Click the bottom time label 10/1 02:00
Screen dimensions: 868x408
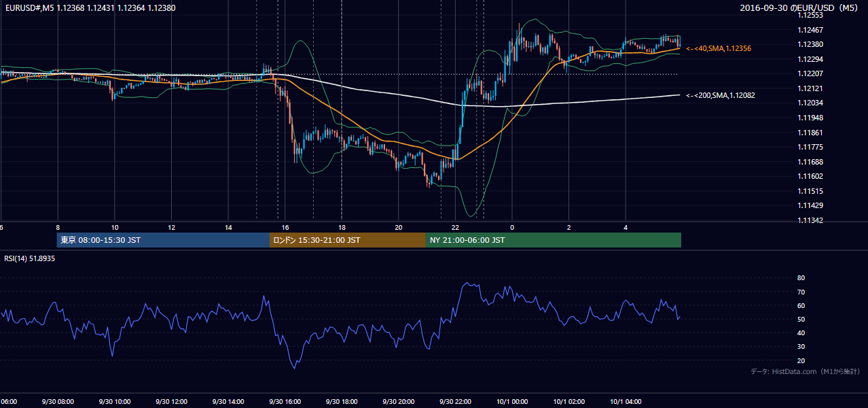(x=569, y=402)
